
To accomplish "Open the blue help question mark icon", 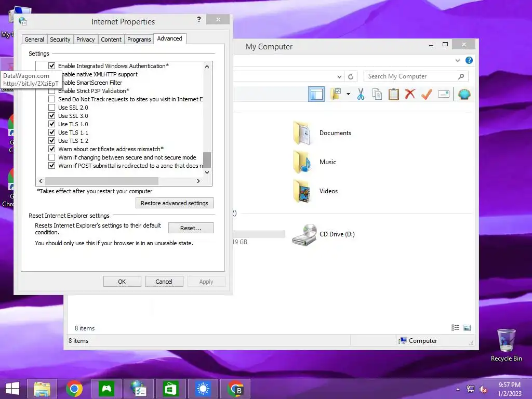I will coord(469,60).
